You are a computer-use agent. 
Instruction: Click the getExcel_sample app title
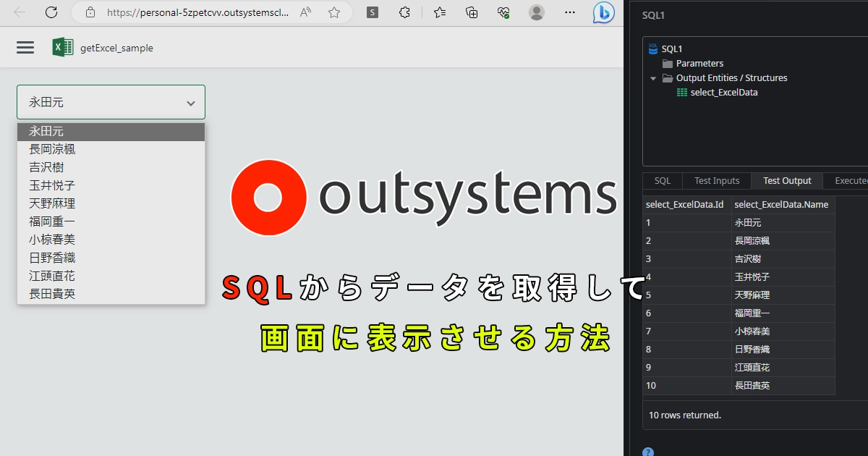coord(116,48)
